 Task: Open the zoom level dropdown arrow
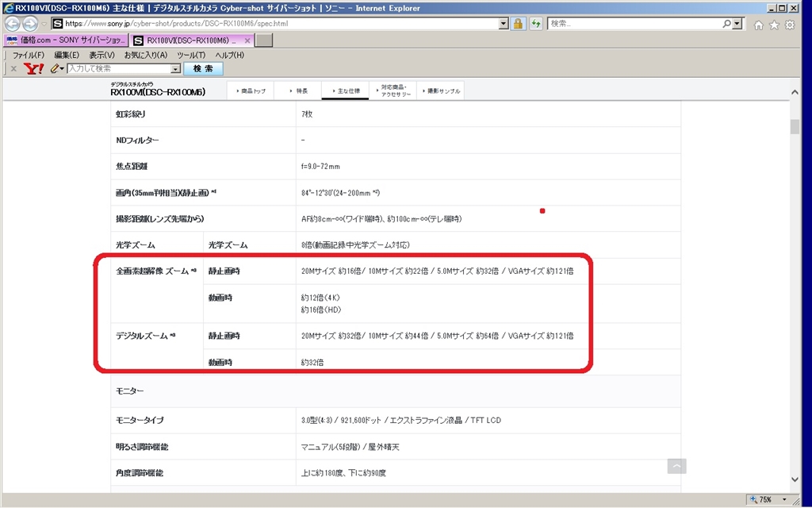784,500
